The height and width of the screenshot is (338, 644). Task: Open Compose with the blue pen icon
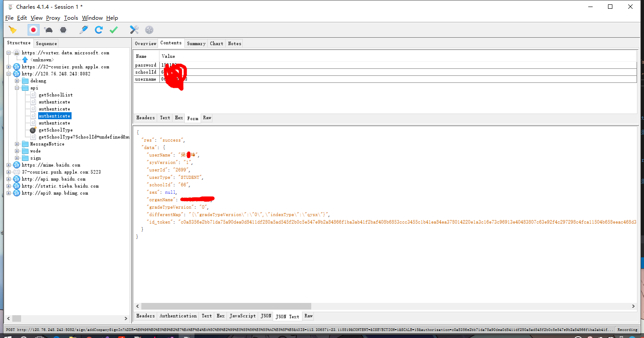pos(84,30)
